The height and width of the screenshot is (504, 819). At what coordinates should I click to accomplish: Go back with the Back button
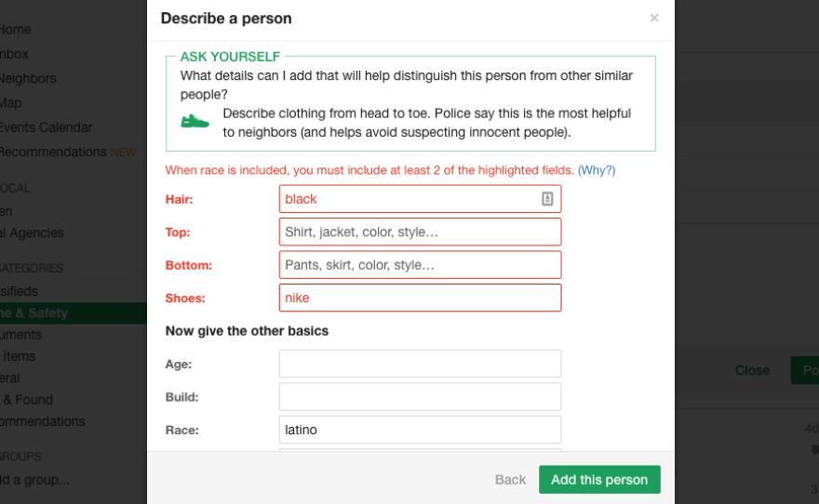click(x=510, y=480)
